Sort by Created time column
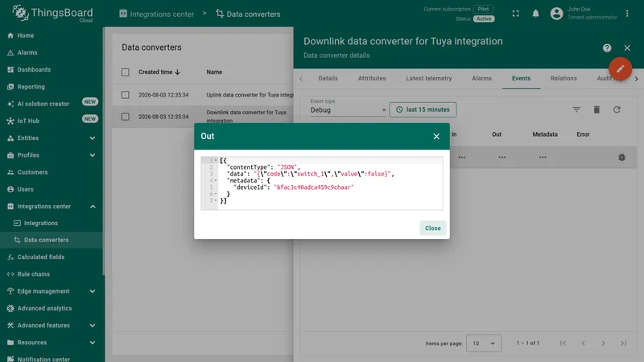 coord(159,72)
